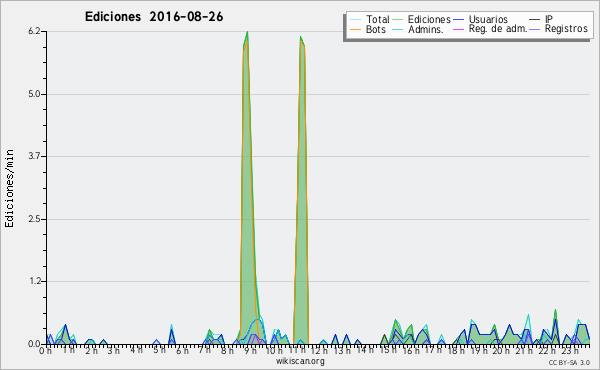Screen dimensions: 600x370
Task: Click the Usuarios legend entry
Action: point(481,19)
